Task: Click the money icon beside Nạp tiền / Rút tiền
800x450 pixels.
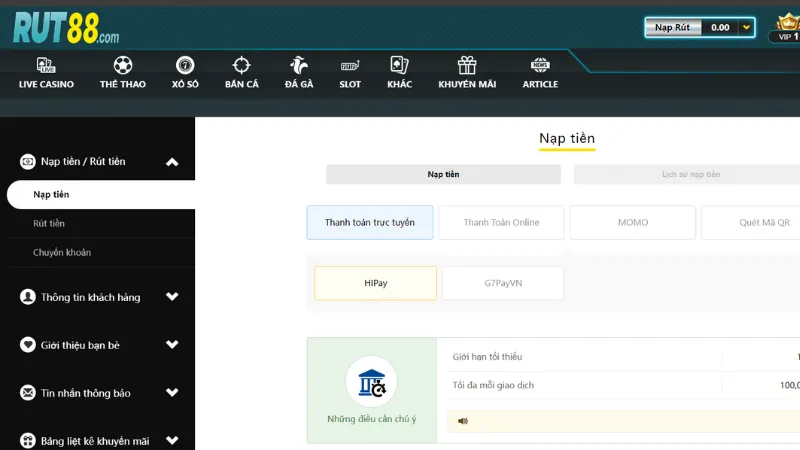Action: click(28, 162)
